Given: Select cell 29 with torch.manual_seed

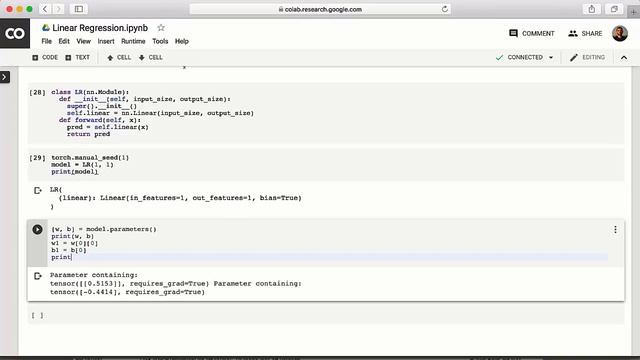Looking at the screenshot, I should [326, 164].
